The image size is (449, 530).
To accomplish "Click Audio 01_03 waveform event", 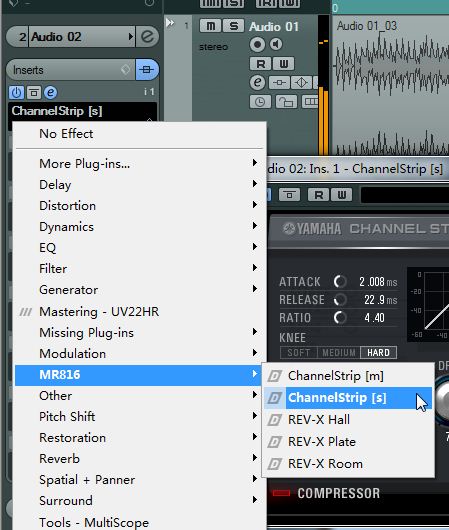I will pyautogui.click(x=391, y=85).
